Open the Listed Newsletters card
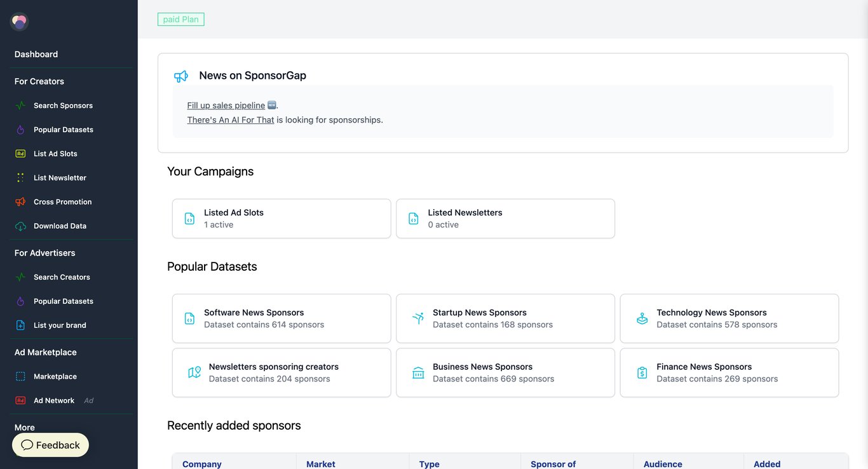868x469 pixels. 505,219
